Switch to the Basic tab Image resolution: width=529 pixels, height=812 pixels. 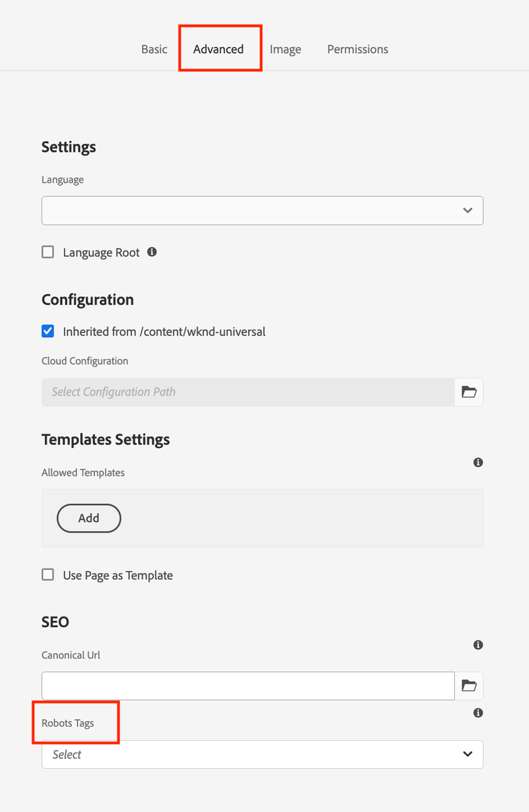click(x=154, y=49)
